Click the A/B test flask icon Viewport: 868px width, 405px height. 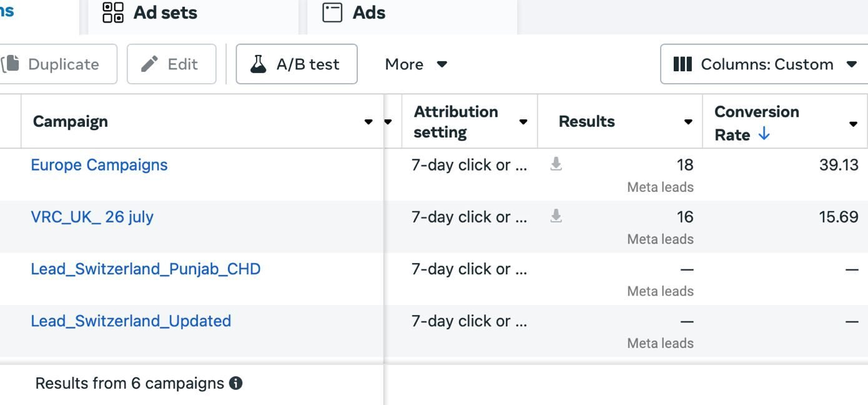point(259,64)
